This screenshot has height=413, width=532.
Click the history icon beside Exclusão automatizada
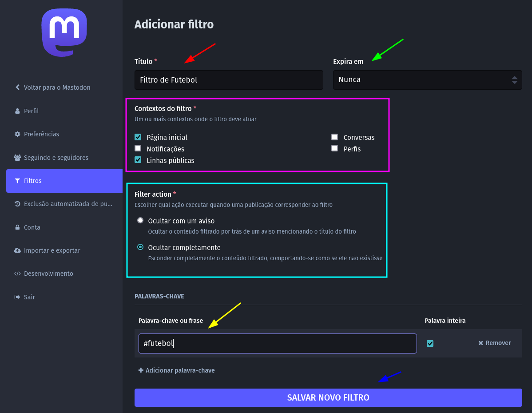tap(17, 204)
